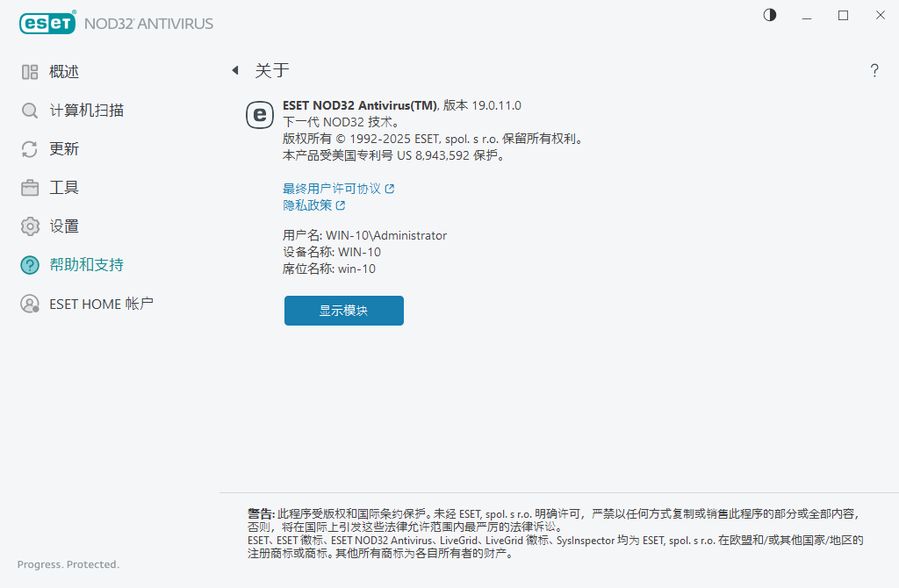
Task: Open the 隐私政策 link
Action: [309, 204]
